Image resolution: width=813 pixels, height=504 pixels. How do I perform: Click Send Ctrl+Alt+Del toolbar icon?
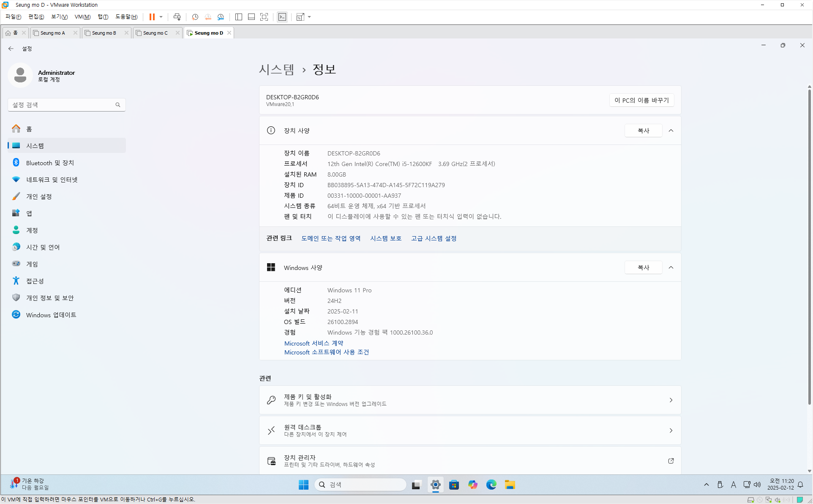pyautogui.click(x=177, y=17)
